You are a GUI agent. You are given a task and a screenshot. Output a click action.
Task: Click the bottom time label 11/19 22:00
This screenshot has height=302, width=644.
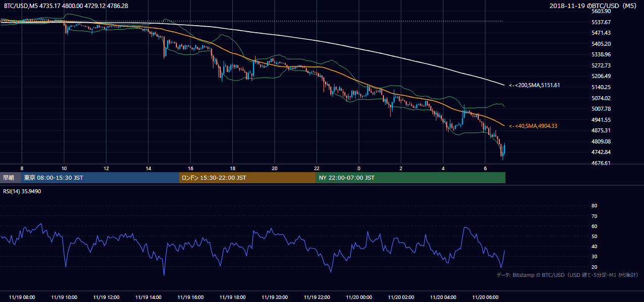316,297
